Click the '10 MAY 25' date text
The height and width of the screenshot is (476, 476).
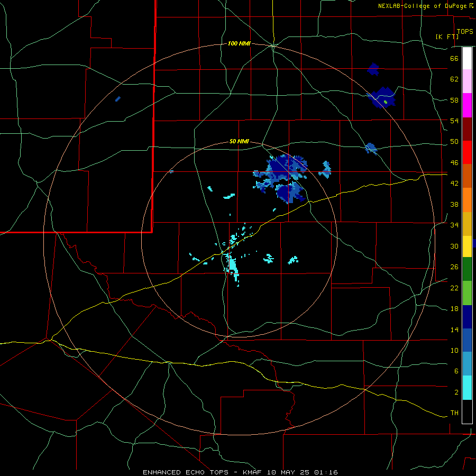click(288, 472)
